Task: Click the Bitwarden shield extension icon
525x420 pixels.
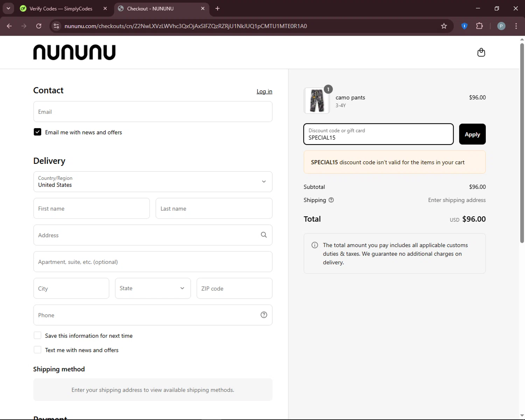Action: [x=464, y=26]
